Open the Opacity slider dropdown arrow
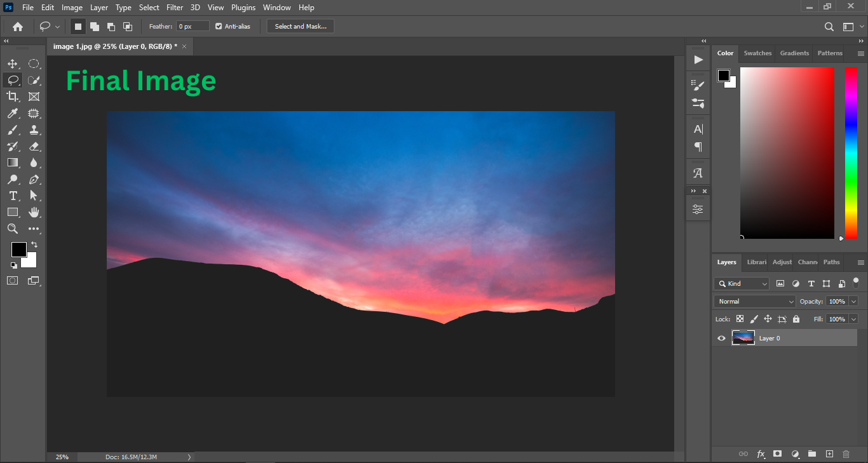This screenshot has width=868, height=463. pos(853,302)
